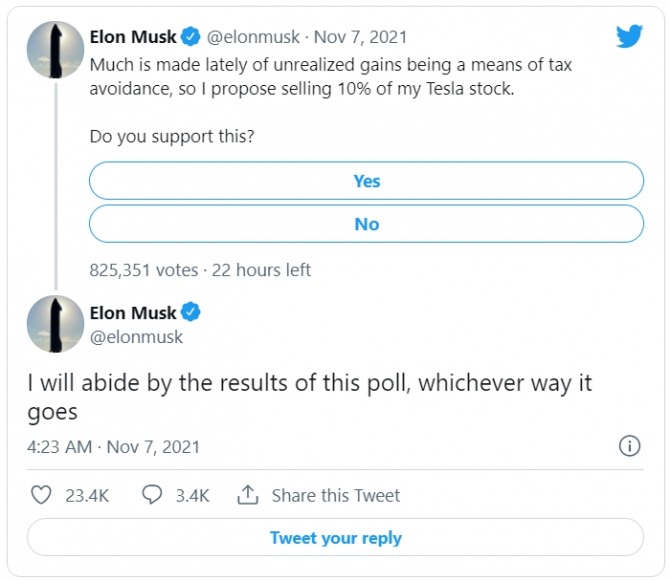Open Elon Musk avatar in reply tweet
The width and height of the screenshot is (670, 581).
pos(53,324)
